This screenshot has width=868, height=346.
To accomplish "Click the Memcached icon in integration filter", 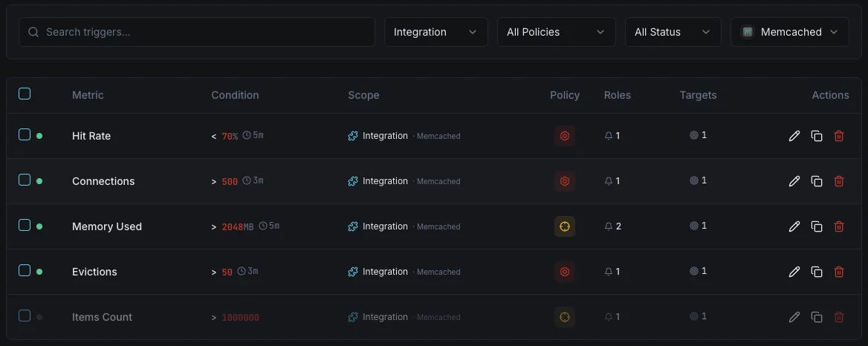I will [748, 32].
